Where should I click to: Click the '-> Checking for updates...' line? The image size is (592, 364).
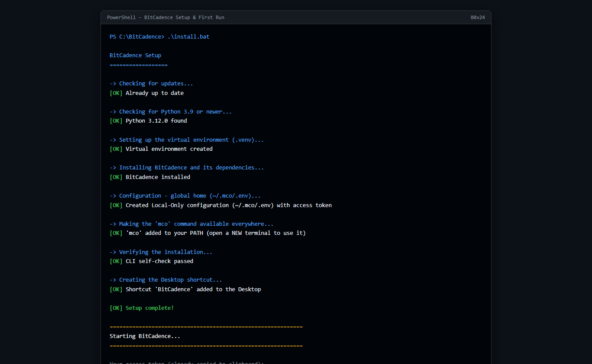tap(151, 84)
